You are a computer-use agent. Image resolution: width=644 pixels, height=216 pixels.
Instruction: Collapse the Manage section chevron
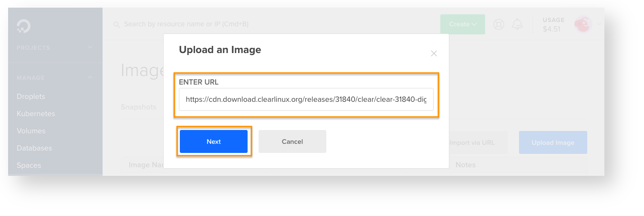tap(91, 77)
